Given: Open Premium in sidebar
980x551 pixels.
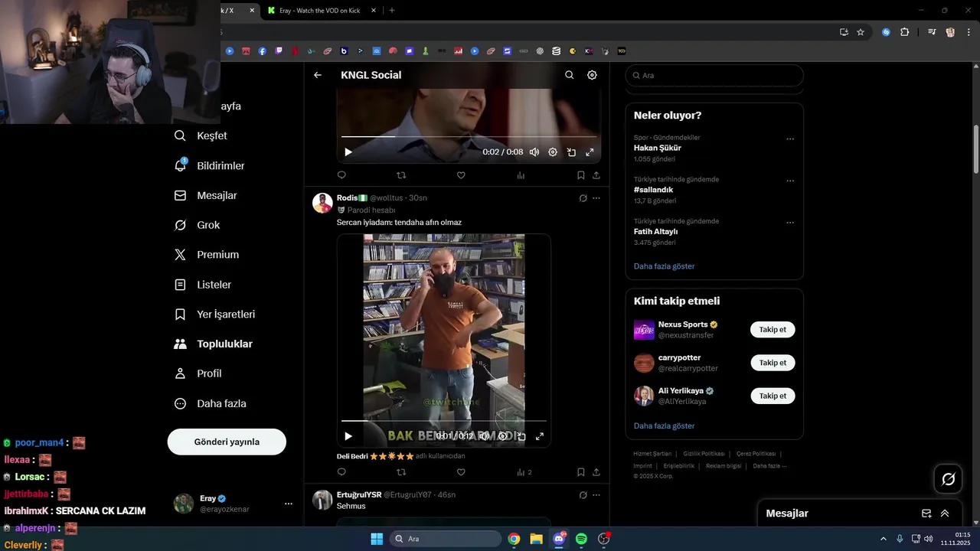Looking at the screenshot, I should pos(207,255).
